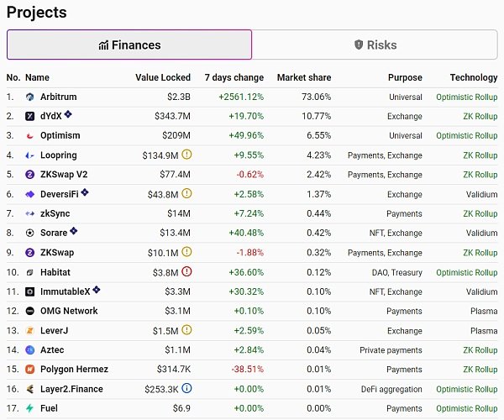Click the Technology column header

pyautogui.click(x=474, y=77)
